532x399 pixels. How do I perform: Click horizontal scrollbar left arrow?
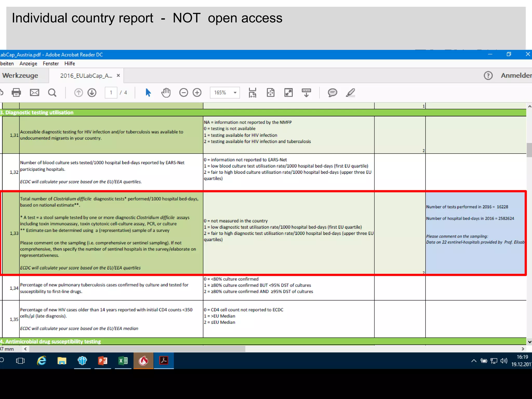tap(25, 349)
